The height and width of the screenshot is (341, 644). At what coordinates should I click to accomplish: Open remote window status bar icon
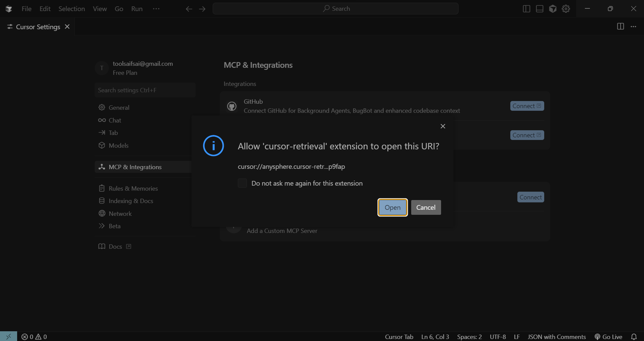8,336
